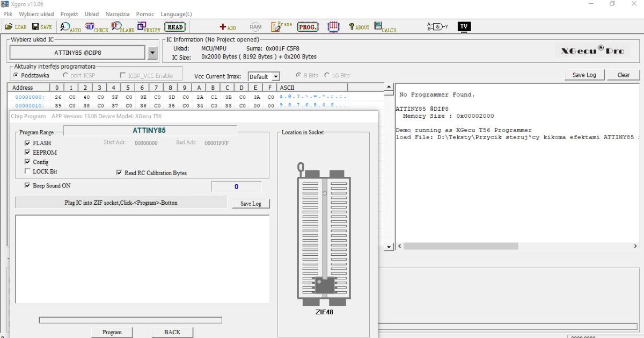This screenshot has width=644, height=338.
Task: Click the BLANK check toolbar icon
Action: point(122,27)
